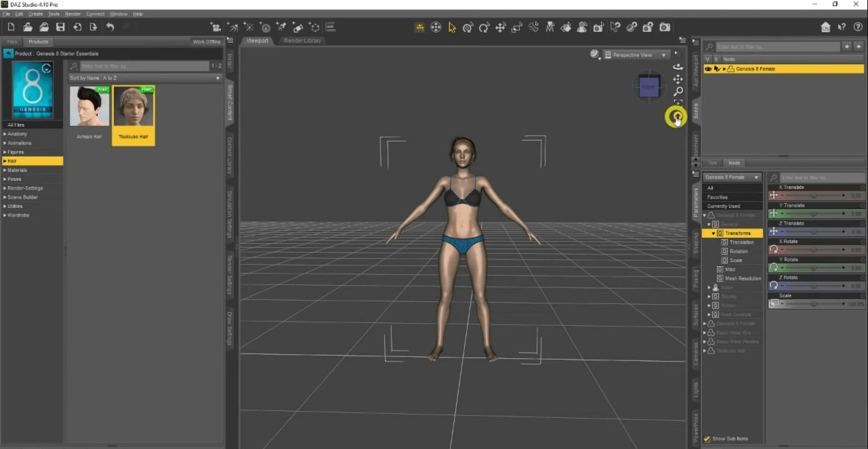This screenshot has height=449, width=868.
Task: Click the What's This help pointer icon
Action: 842,27
